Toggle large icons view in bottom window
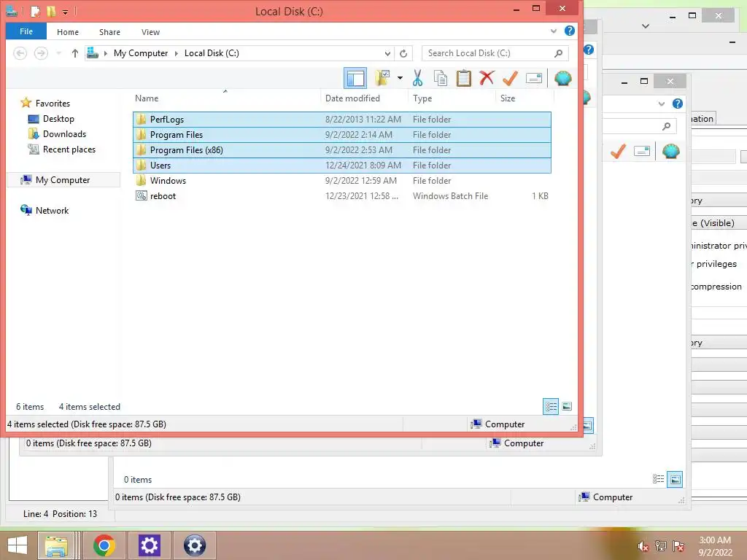The height and width of the screenshot is (560, 747). tap(675, 479)
